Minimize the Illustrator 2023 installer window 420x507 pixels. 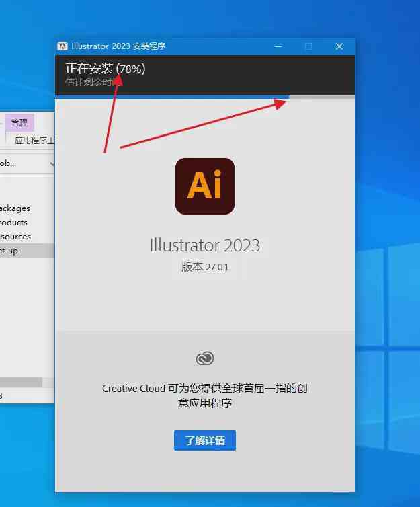pos(278,46)
